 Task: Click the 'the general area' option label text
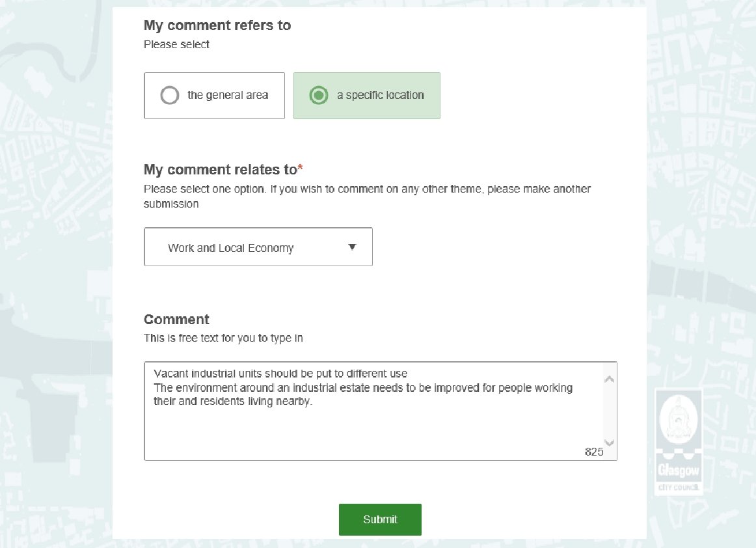pyautogui.click(x=228, y=96)
